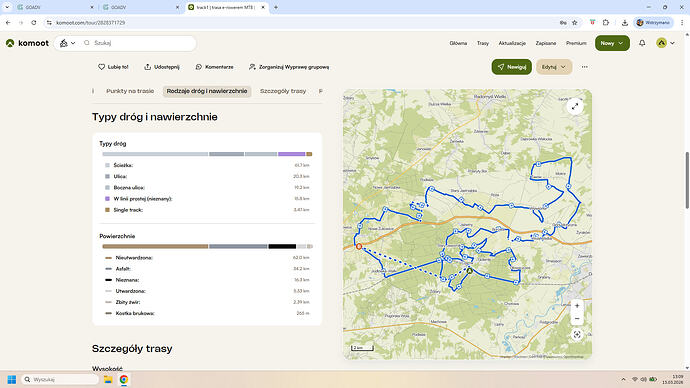Switch to Punkty na trasie tab

coord(130,91)
